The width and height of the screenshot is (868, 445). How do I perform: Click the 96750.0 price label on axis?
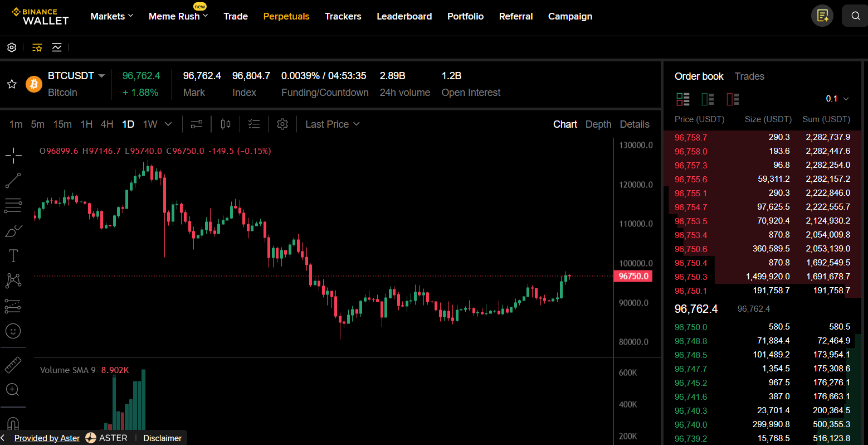[x=633, y=276]
